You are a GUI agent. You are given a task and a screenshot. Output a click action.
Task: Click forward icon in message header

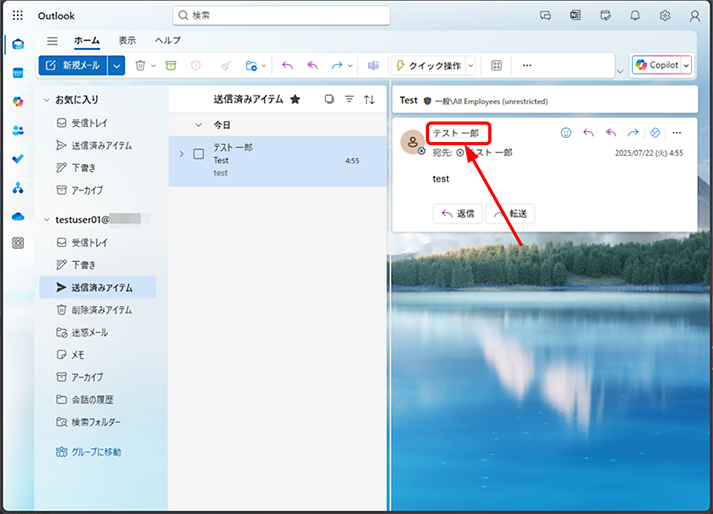tap(633, 133)
